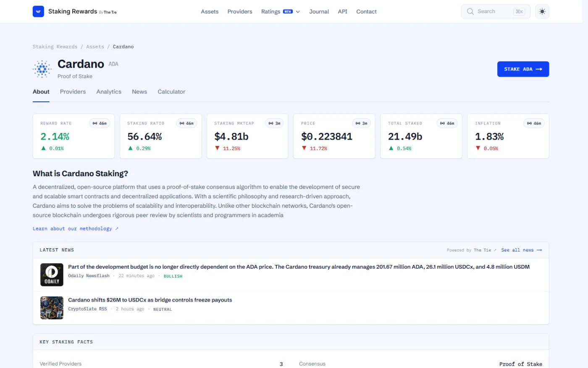Open the Calculator tab
The width and height of the screenshot is (588, 368).
coord(171,92)
